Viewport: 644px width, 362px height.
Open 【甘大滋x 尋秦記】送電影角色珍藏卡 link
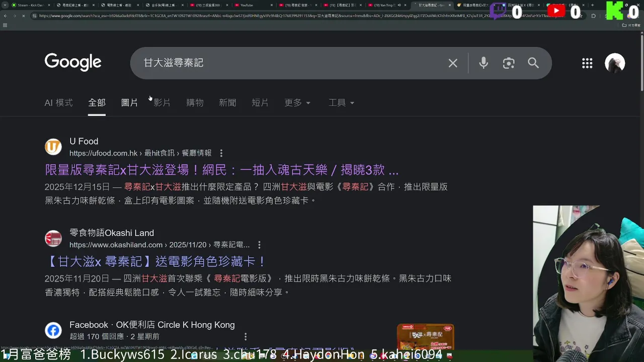pos(155,261)
